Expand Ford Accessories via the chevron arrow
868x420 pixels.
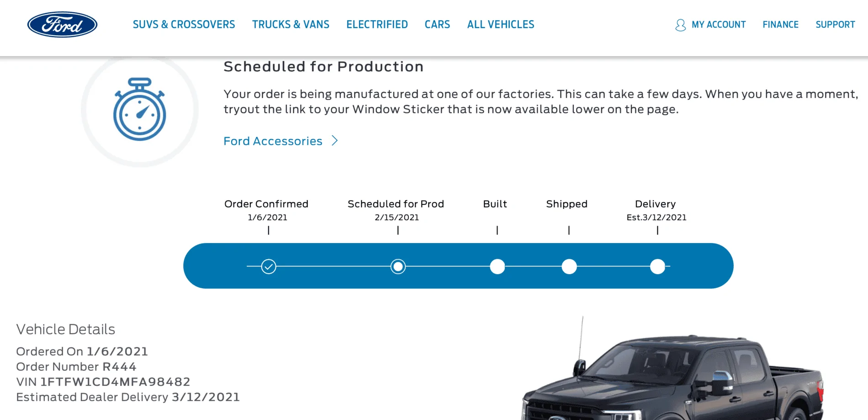(335, 141)
